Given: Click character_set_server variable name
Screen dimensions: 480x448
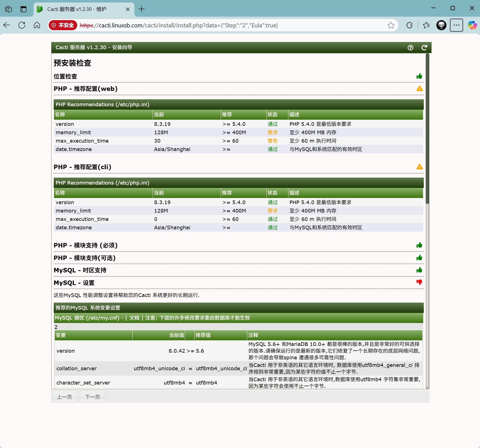Looking at the screenshot, I should pos(83,383).
